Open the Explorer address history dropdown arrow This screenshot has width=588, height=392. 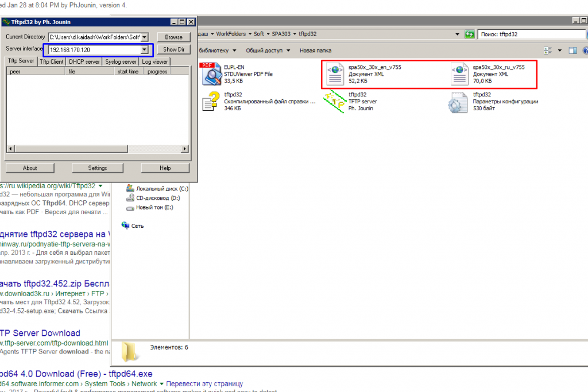pos(457,34)
